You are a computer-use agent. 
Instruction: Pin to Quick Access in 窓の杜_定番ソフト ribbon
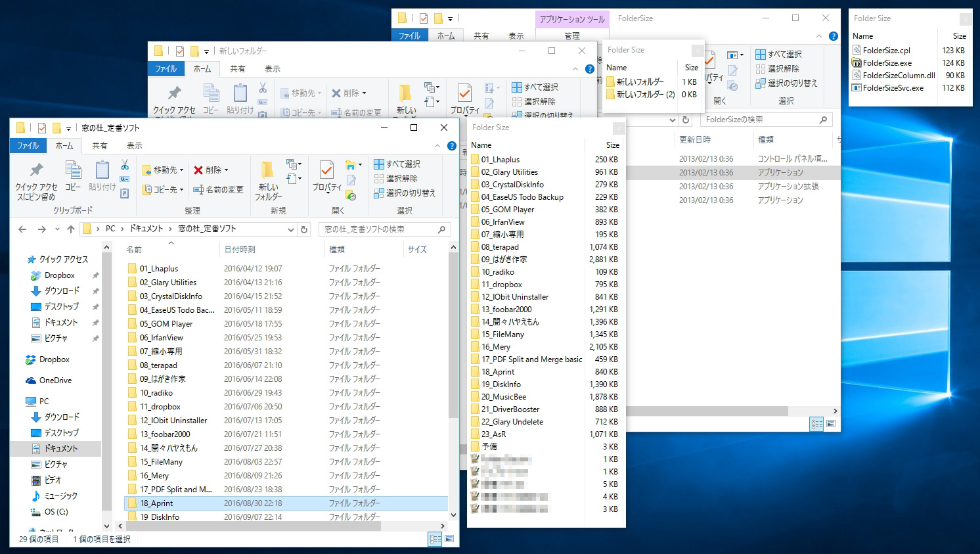pos(36,180)
